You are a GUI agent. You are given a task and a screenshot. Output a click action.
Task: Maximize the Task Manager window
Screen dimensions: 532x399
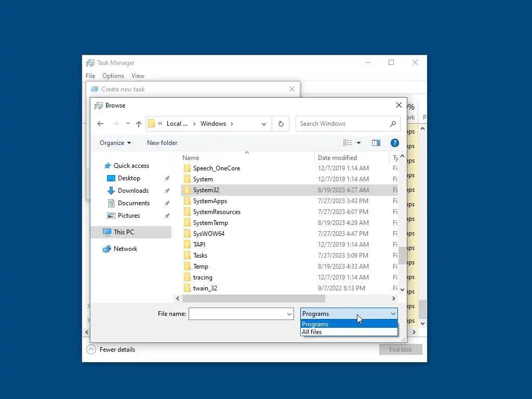pyautogui.click(x=391, y=62)
